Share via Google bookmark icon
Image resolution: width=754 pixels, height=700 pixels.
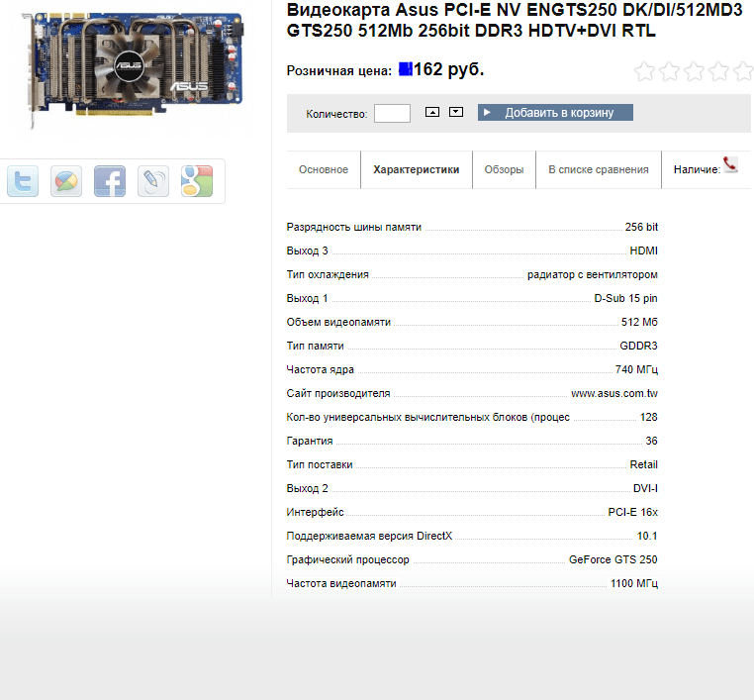[x=197, y=181]
